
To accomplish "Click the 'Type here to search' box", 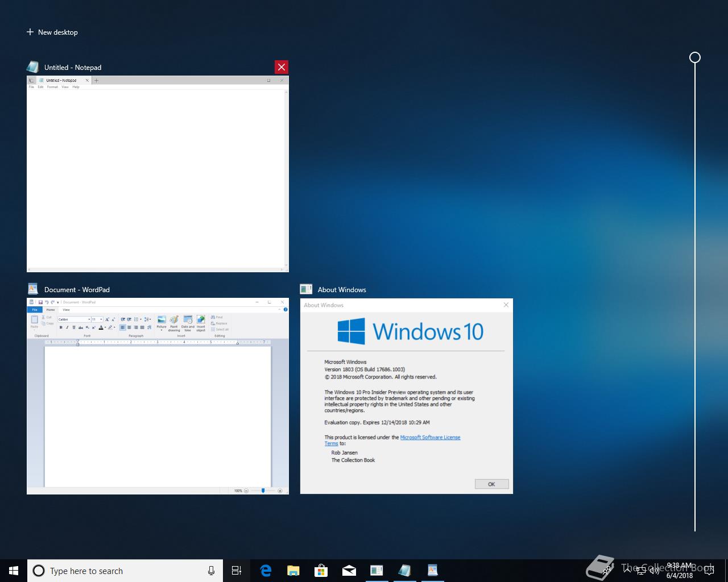I will coord(119,571).
